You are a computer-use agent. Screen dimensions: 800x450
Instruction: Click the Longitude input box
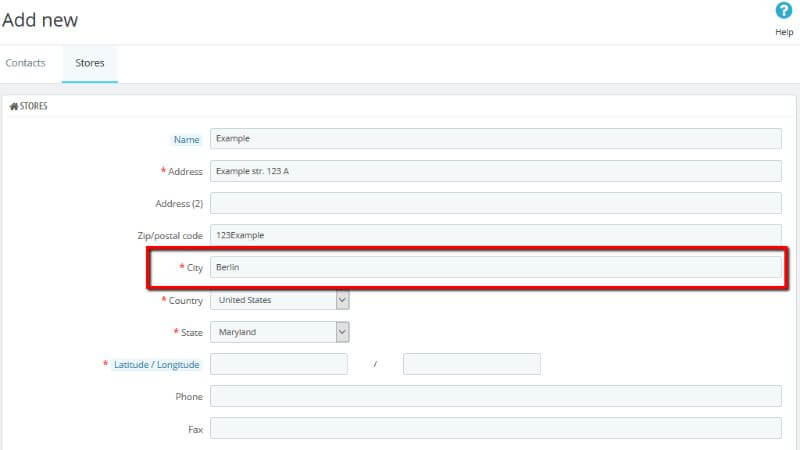471,364
